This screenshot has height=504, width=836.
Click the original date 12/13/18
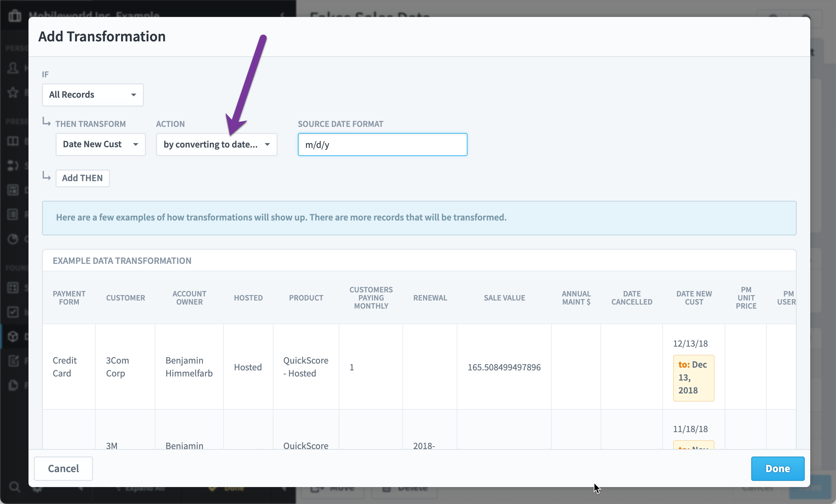(690, 344)
